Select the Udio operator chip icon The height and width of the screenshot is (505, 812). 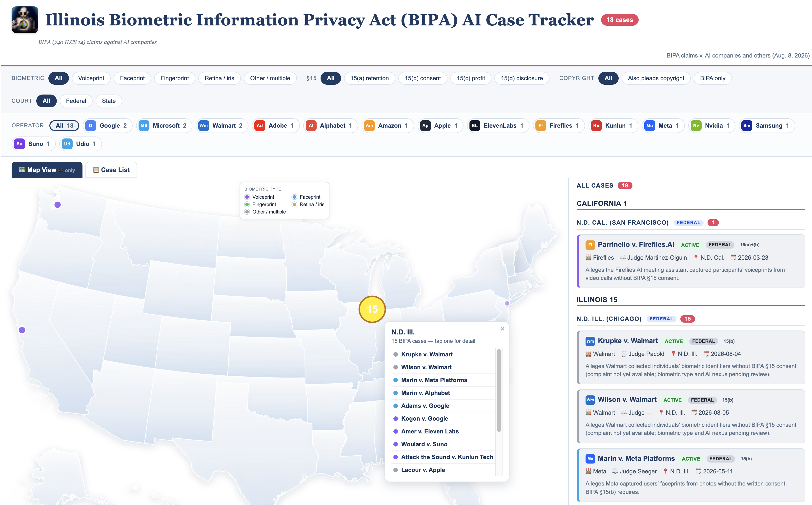pyautogui.click(x=67, y=144)
